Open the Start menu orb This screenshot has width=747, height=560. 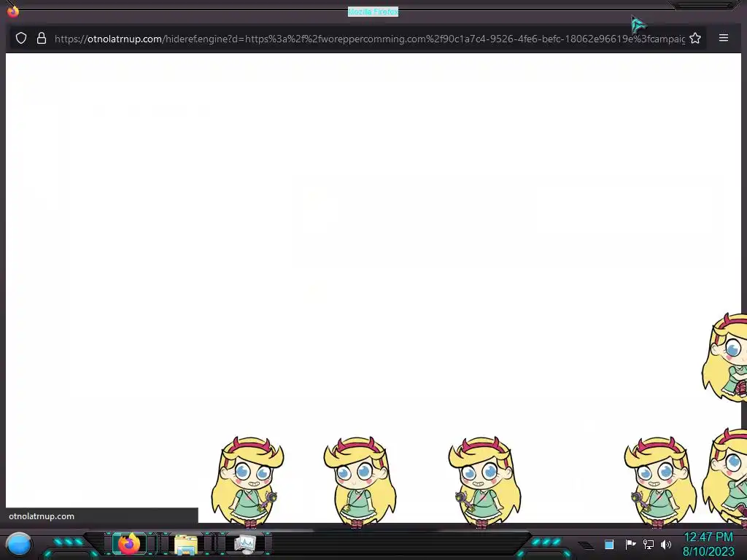click(x=19, y=545)
